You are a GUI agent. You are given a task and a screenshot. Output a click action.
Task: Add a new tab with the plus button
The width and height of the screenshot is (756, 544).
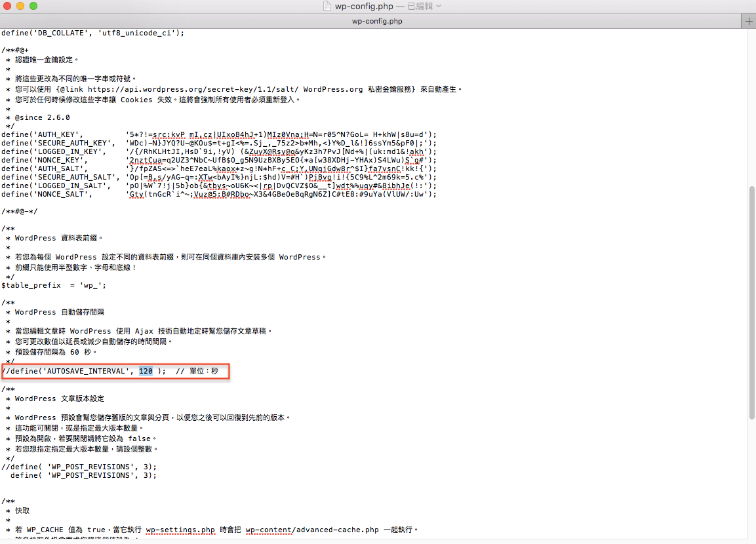coord(748,21)
